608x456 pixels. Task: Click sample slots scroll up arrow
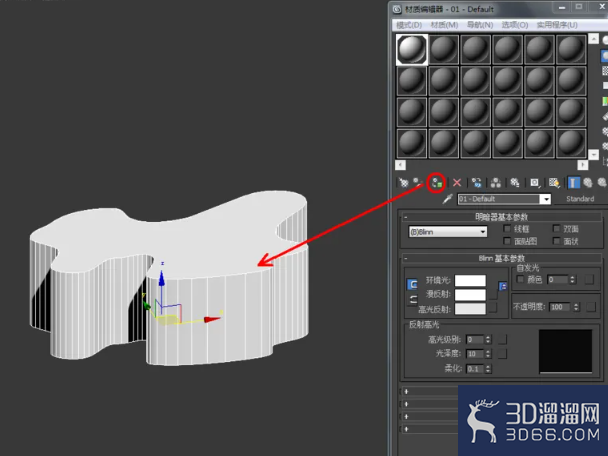pos(594,38)
